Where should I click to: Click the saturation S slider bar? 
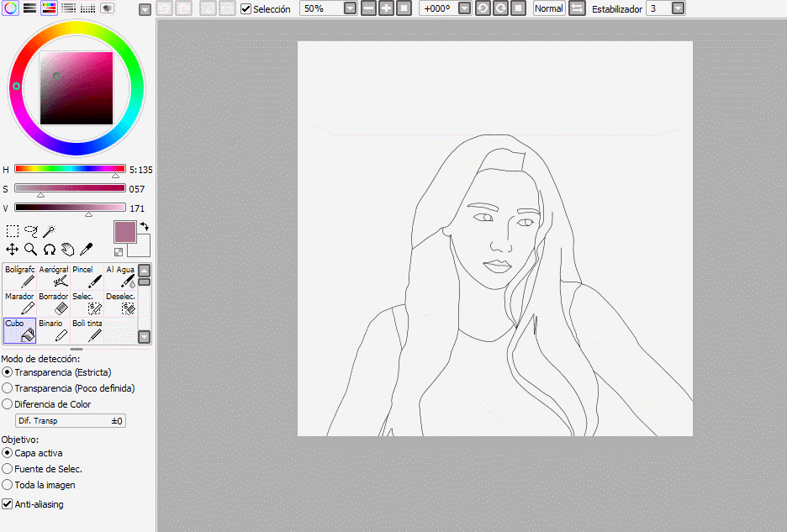click(70, 188)
